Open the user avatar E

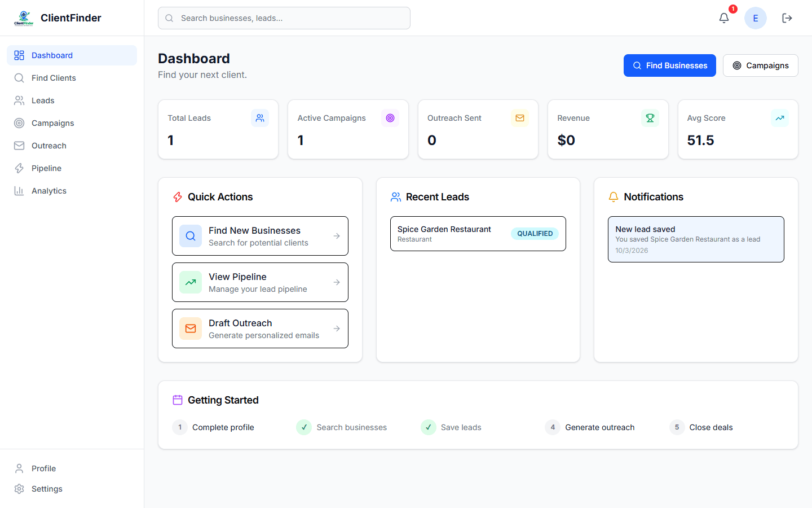pyautogui.click(x=756, y=18)
